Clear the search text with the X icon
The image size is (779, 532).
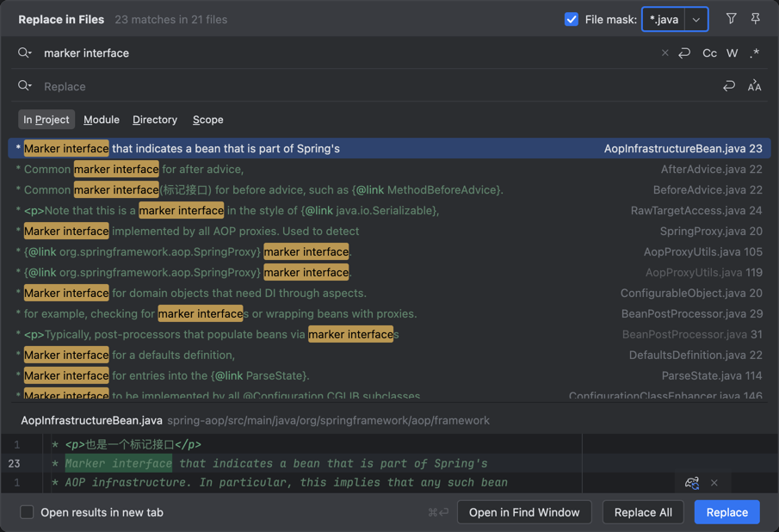point(665,53)
